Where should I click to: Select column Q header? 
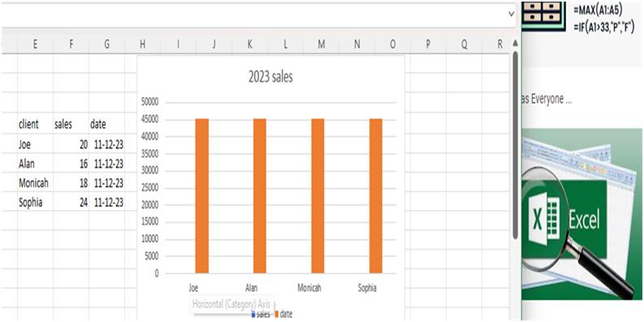[464, 45]
